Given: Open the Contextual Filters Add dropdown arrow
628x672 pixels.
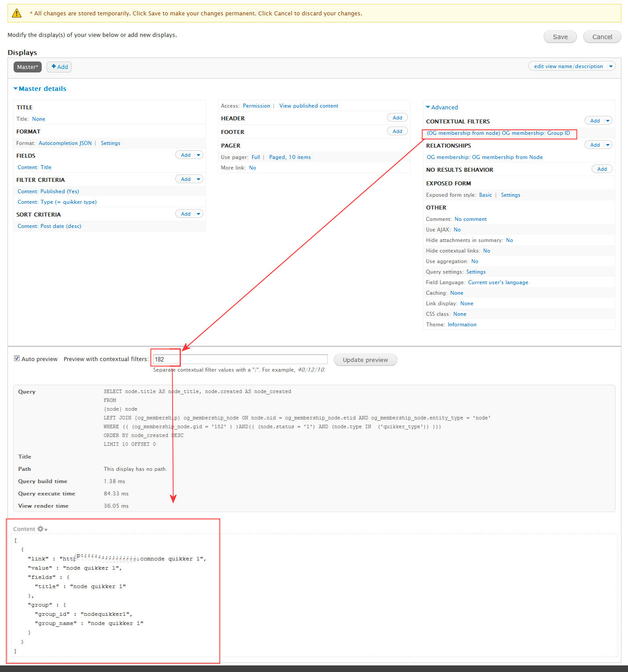Looking at the screenshot, I should click(x=607, y=120).
